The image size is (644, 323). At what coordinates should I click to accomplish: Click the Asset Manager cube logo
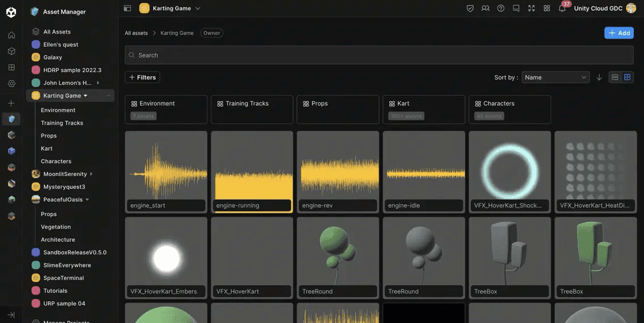(x=35, y=11)
